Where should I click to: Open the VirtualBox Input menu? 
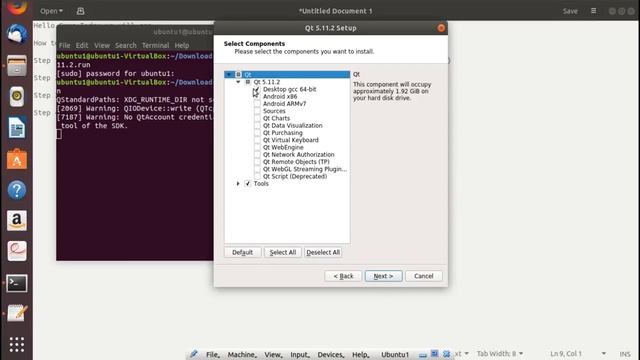[x=300, y=355]
